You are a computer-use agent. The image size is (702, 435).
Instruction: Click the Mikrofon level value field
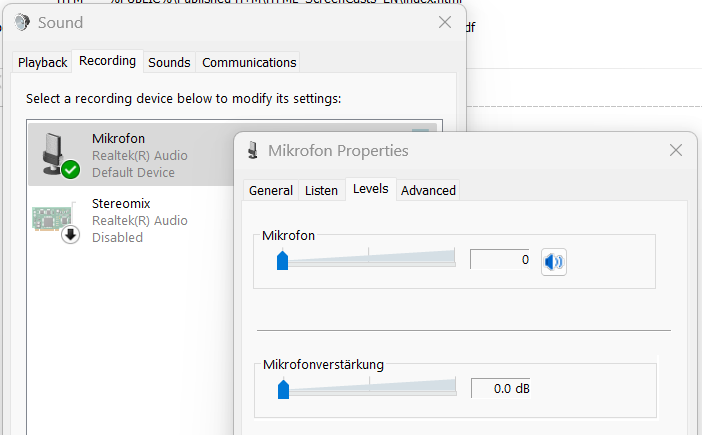501,260
